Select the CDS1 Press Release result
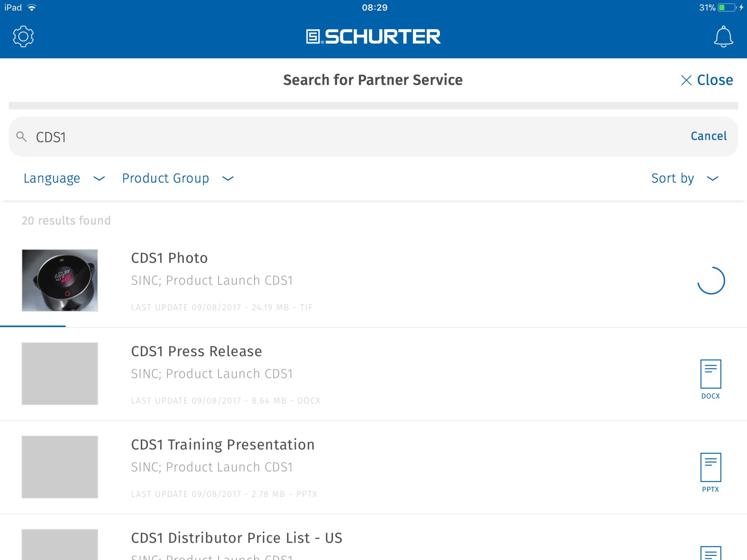This screenshot has height=560, width=747. coord(373,374)
